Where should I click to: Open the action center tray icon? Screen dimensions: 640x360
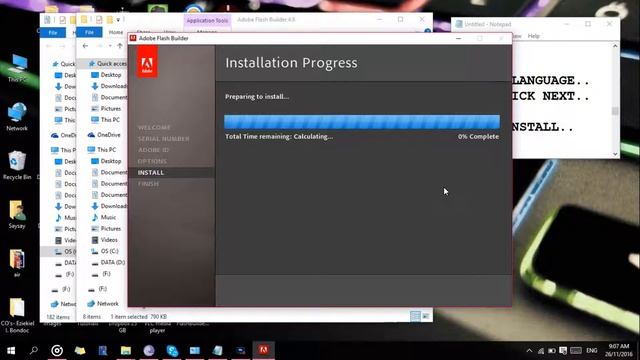tap(563, 351)
